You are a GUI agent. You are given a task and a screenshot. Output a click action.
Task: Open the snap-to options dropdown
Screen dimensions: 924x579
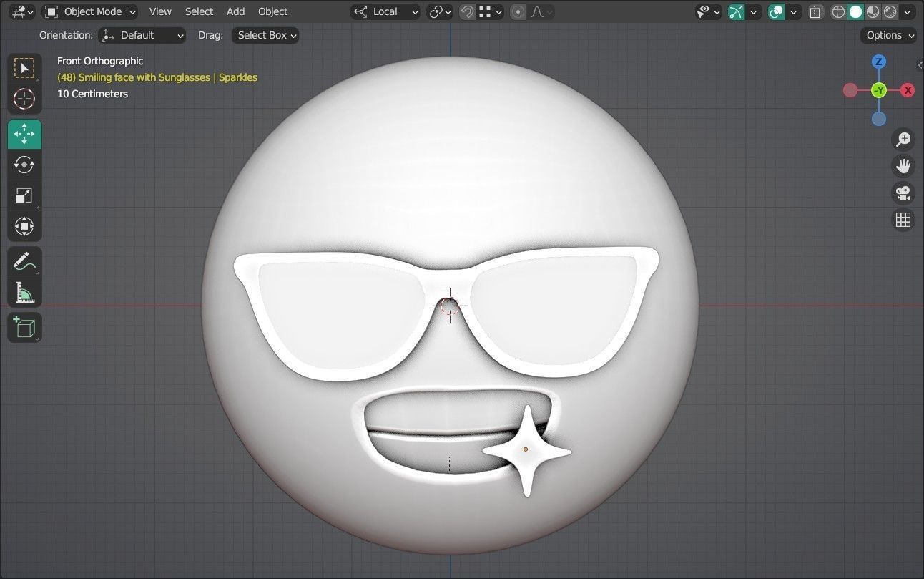(x=491, y=11)
